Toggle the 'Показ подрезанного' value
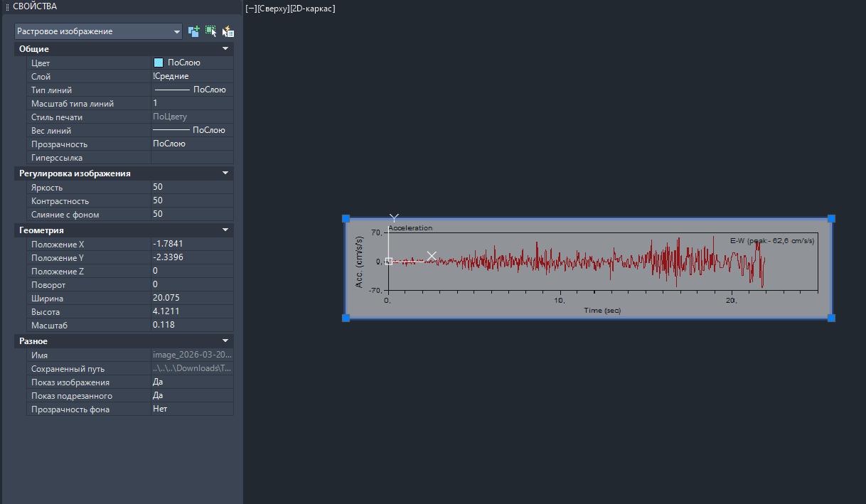The width and height of the screenshot is (866, 504). click(192, 395)
